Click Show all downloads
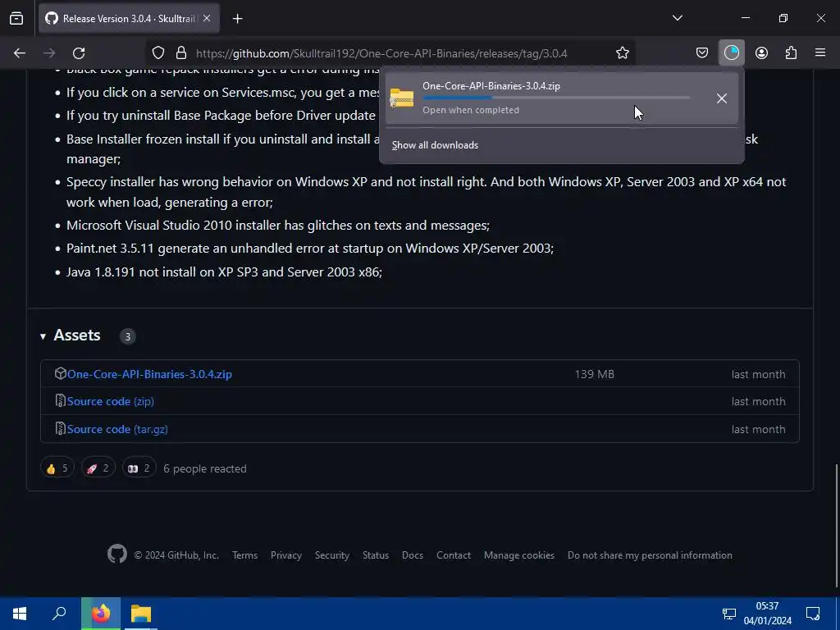 click(x=435, y=145)
